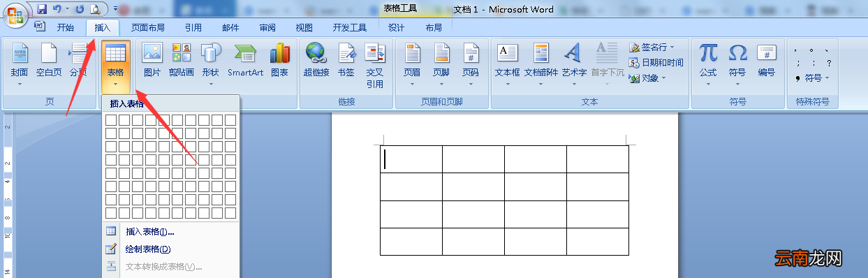
Task: Insert 日期和时间 date and time
Action: (656, 63)
